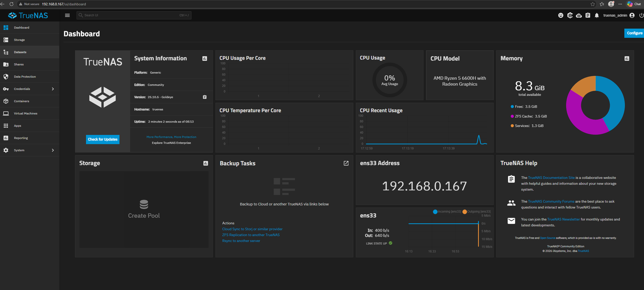The width and height of the screenshot is (644, 290).
Task: Open the Memory widget reports chart icon
Action: coord(627,58)
